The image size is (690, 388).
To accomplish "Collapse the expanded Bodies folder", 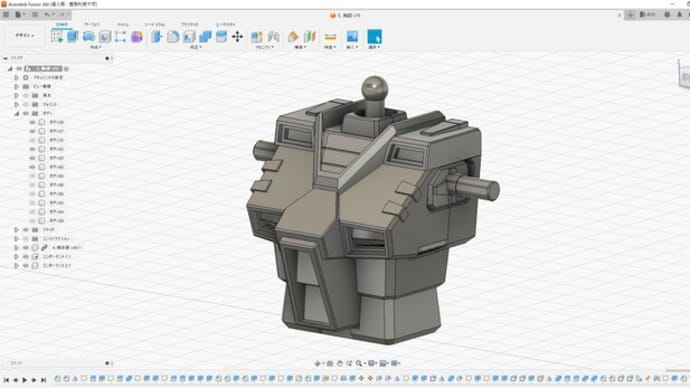I will [16, 113].
